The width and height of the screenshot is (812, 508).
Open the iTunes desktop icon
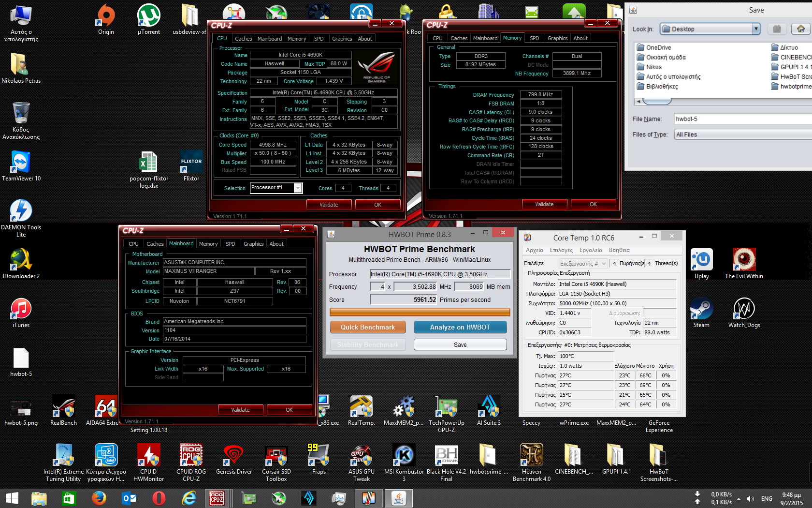click(x=21, y=313)
